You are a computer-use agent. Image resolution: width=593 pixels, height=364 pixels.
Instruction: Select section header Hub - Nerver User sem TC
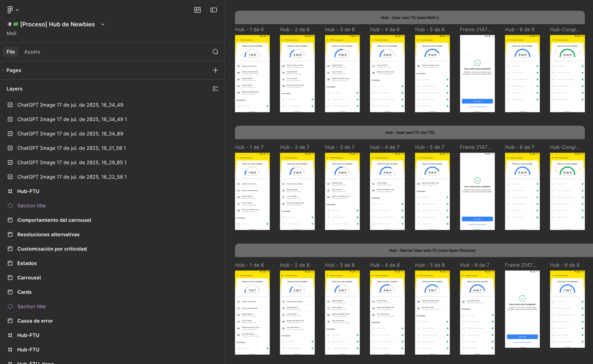(414, 250)
